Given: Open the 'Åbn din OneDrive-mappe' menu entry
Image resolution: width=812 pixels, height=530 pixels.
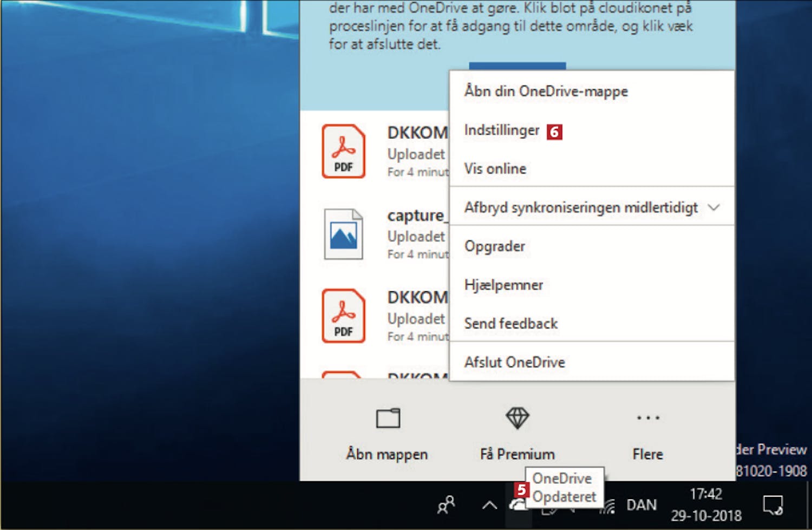Looking at the screenshot, I should pos(592,91).
